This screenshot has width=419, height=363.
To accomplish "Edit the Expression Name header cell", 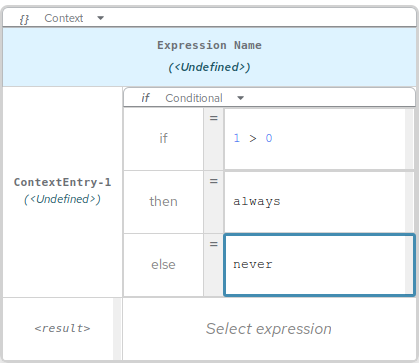I will 209,57.
